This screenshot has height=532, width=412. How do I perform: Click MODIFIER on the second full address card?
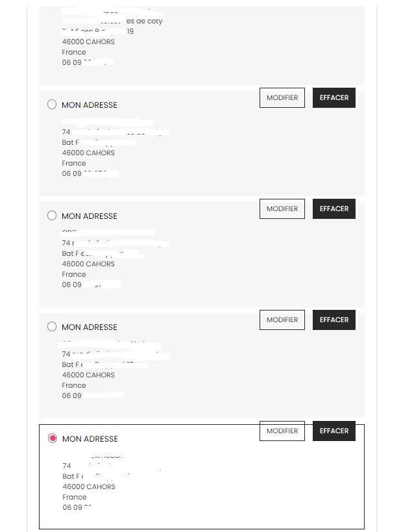pos(282,209)
